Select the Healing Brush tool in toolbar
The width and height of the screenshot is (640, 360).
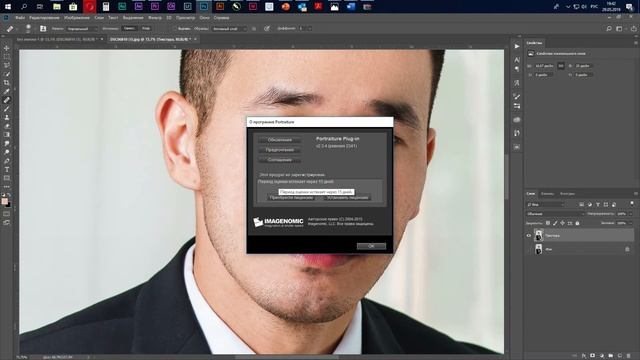pyautogui.click(x=7, y=100)
